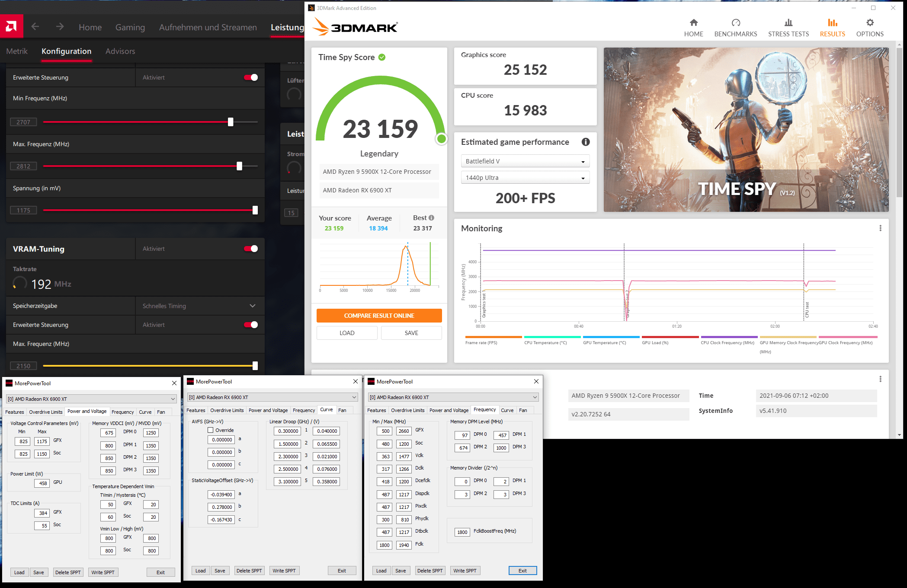907x588 pixels.
Task: Click the back arrow in Radeon Software
Action: 35,27
